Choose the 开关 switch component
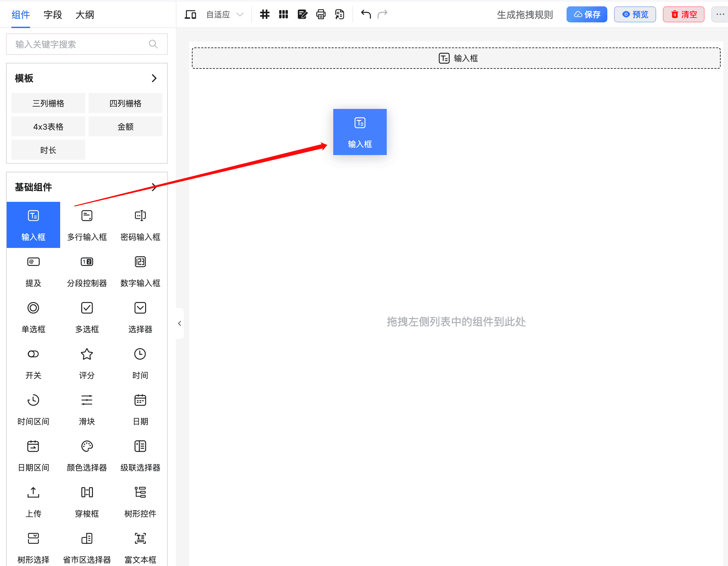728x566 pixels. coord(33,363)
